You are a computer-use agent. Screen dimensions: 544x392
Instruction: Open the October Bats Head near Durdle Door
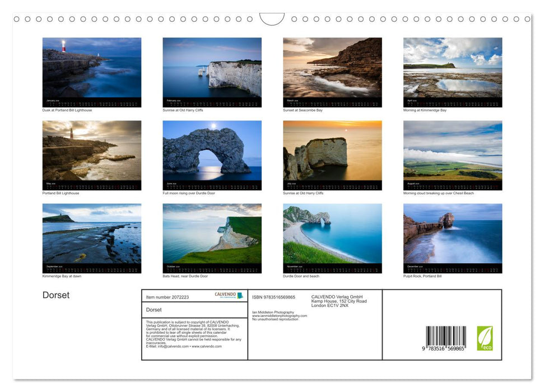pos(212,236)
